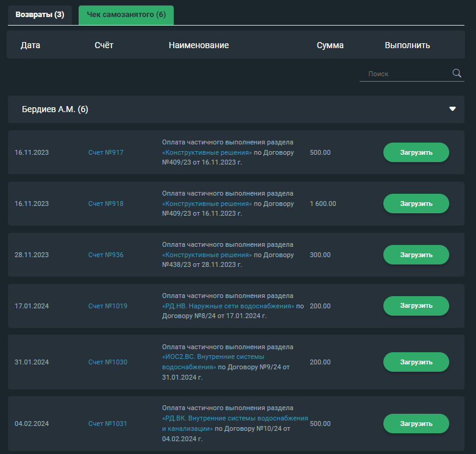Viewport: 476px width, 454px height.
Task: Open «Конструктивные решения» link in Счет №918 row
Action: pyautogui.click(x=207, y=204)
